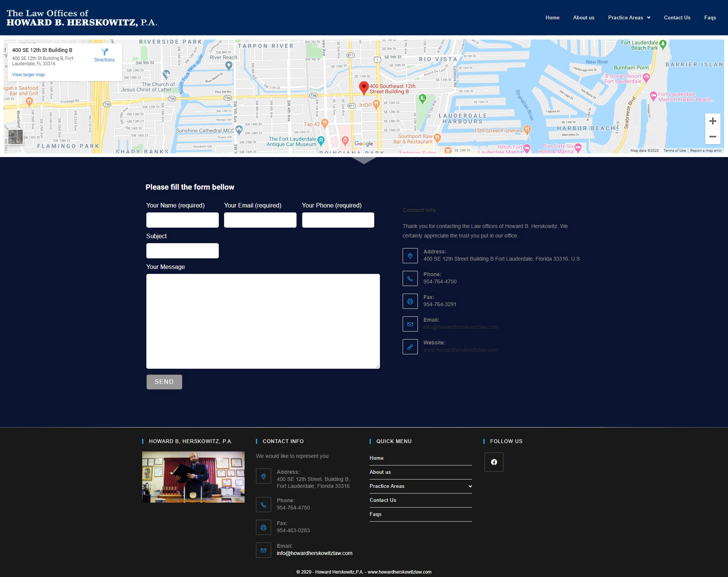Image resolution: width=728 pixels, height=577 pixels.
Task: Click the map zoom in plus button
Action: [x=712, y=121]
